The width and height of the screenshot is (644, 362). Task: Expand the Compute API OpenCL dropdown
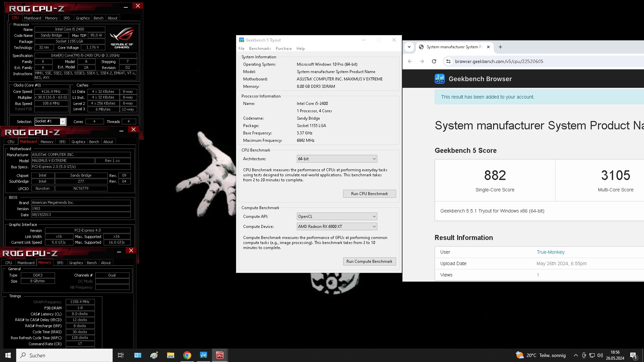pos(337,217)
